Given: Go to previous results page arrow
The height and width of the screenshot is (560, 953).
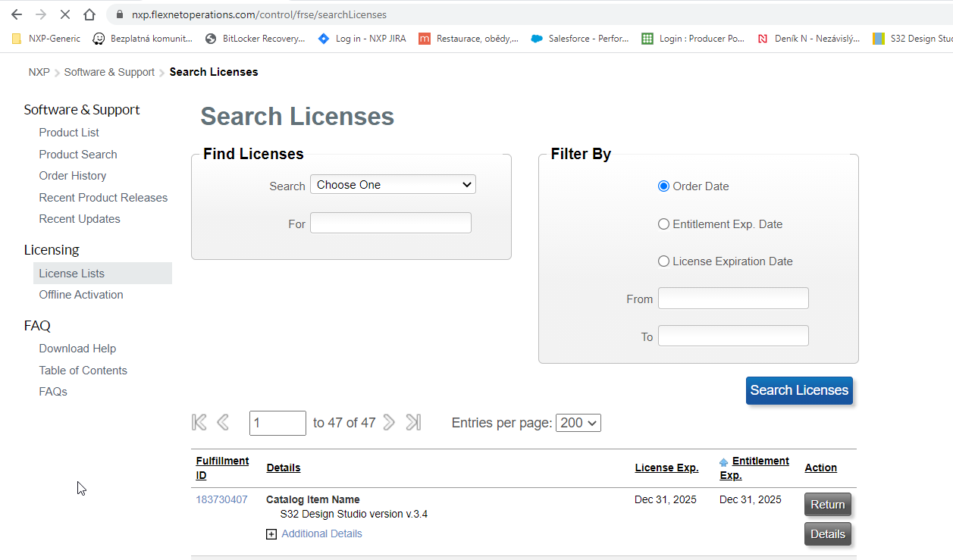Looking at the screenshot, I should tap(223, 423).
